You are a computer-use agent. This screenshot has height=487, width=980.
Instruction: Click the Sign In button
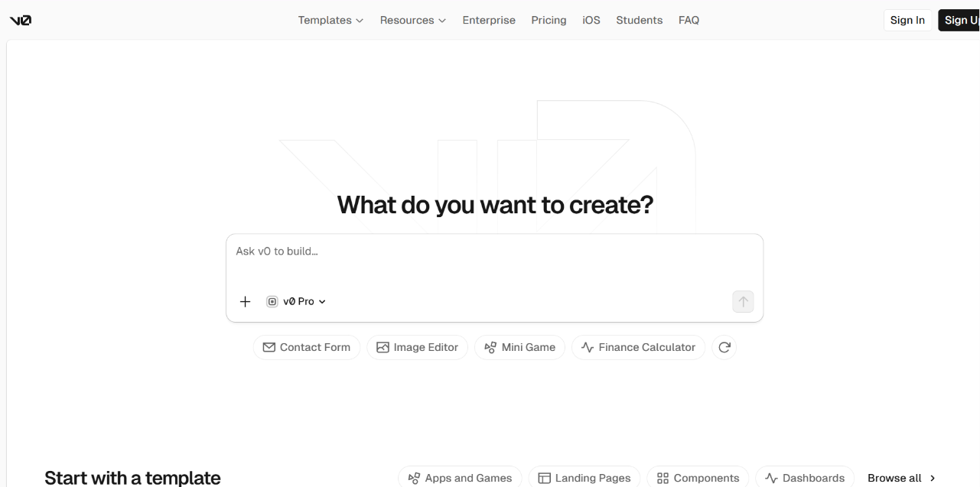pyautogui.click(x=907, y=21)
